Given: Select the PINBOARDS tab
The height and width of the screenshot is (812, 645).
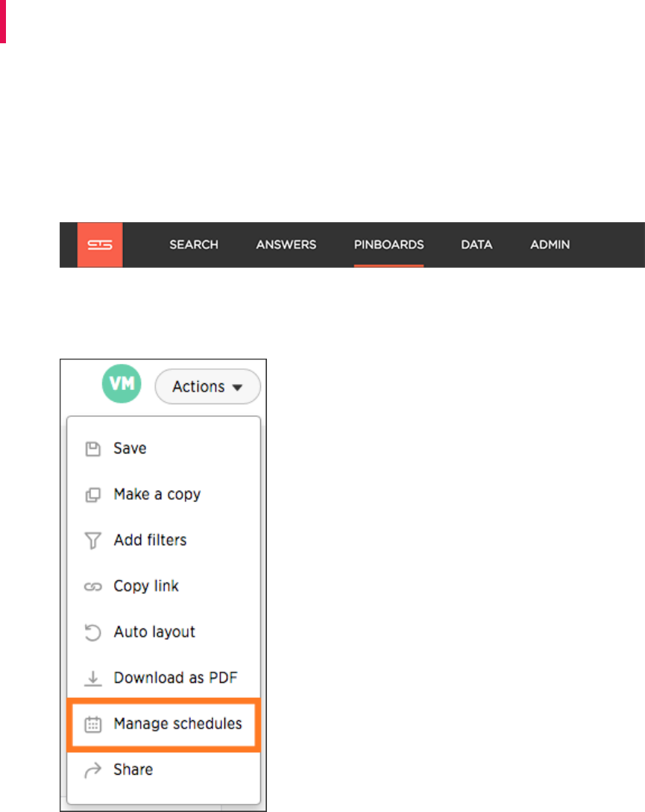Looking at the screenshot, I should [388, 245].
